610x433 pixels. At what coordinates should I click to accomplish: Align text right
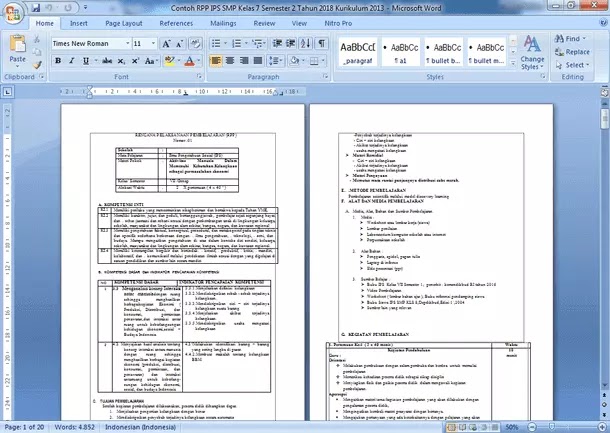[x=244, y=61]
